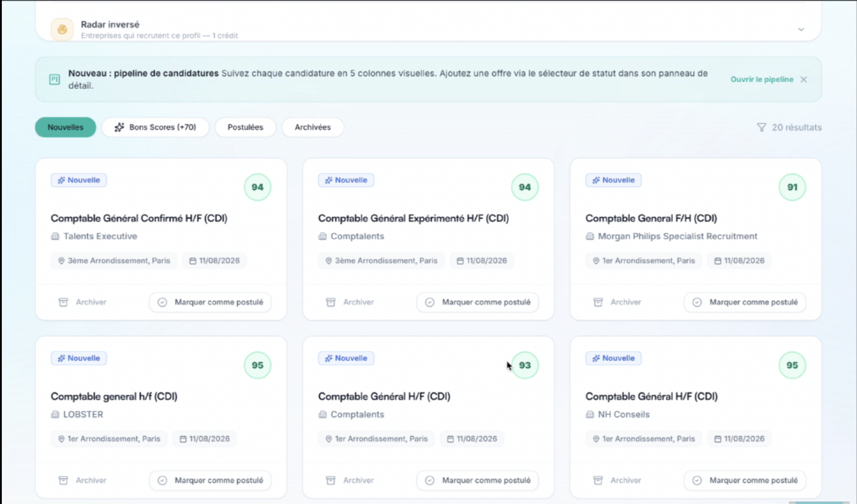Click the filter funnel icon near 20 résultats
The height and width of the screenshot is (504, 857).
762,128
